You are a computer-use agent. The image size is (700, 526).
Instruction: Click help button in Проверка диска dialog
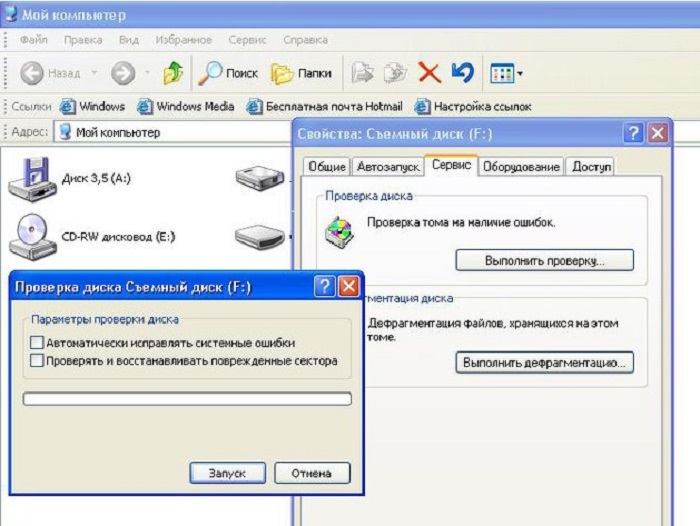tap(324, 286)
